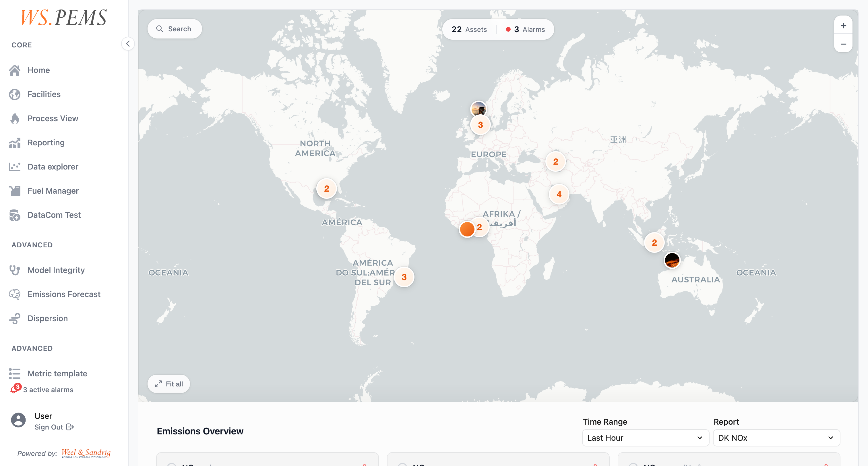
Task: Click the alarm bell icon with badge
Action: (15, 389)
